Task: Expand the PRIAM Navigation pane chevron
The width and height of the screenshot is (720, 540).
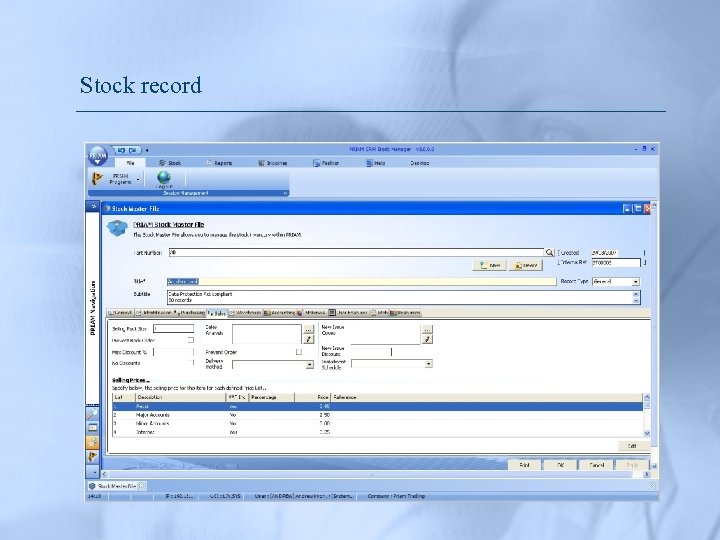Action: 93,207
